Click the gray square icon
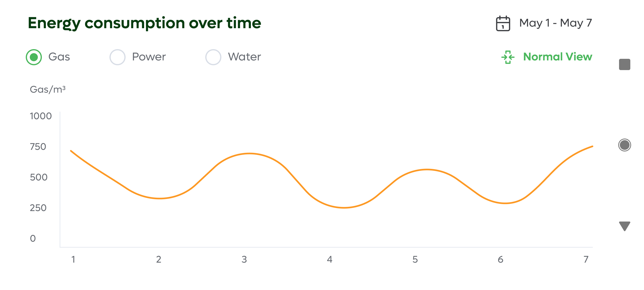This screenshot has height=290, width=644. point(624,64)
